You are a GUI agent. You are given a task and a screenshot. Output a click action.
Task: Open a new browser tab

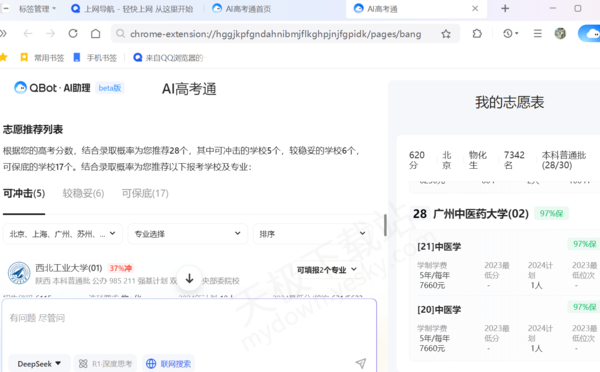coord(505,8)
